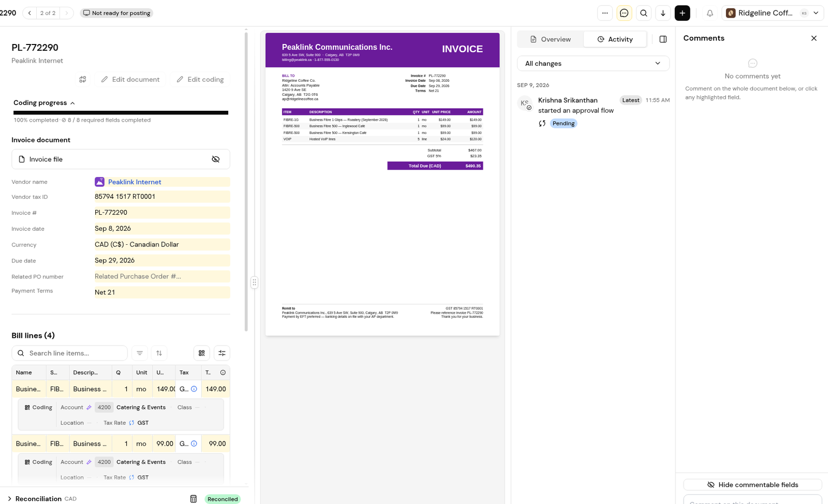The width and height of the screenshot is (828, 504).
Task: Click the Search line items field
Action: click(x=69, y=353)
